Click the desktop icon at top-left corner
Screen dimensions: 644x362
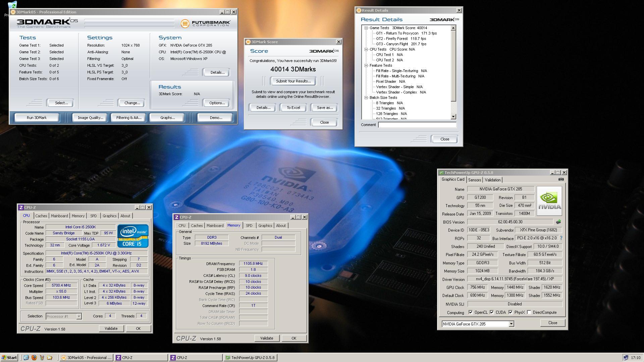point(12,5)
